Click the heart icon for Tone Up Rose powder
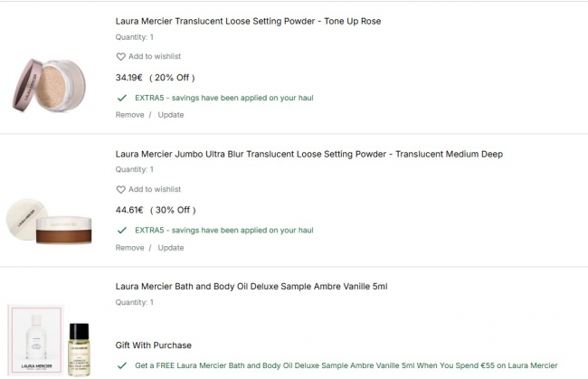Viewport: 588px width, 379px height. pyautogui.click(x=120, y=57)
